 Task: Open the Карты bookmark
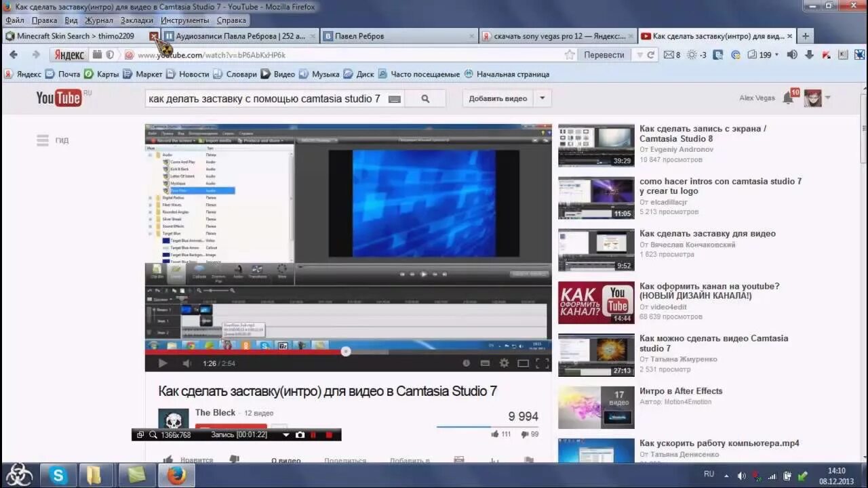(102, 74)
